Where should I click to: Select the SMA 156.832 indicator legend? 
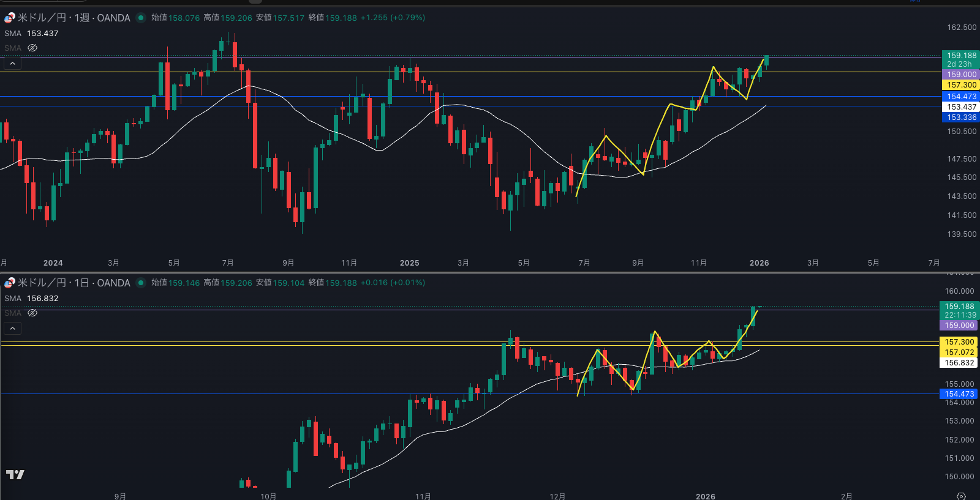pos(31,299)
